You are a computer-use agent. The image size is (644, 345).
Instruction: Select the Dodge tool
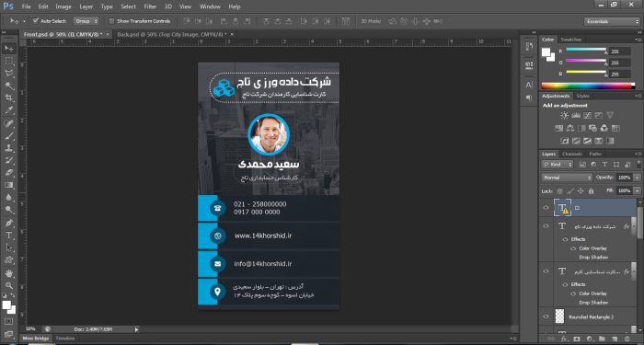[8, 210]
